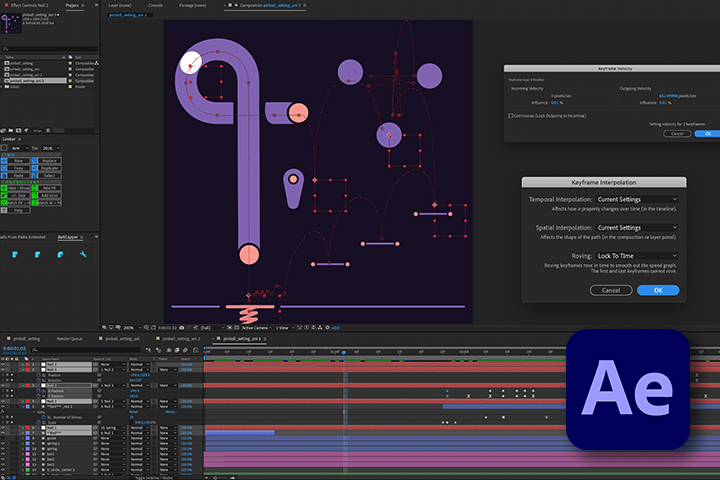The width and height of the screenshot is (720, 480).
Task: Click the Limber Help button
Action: 18,210
